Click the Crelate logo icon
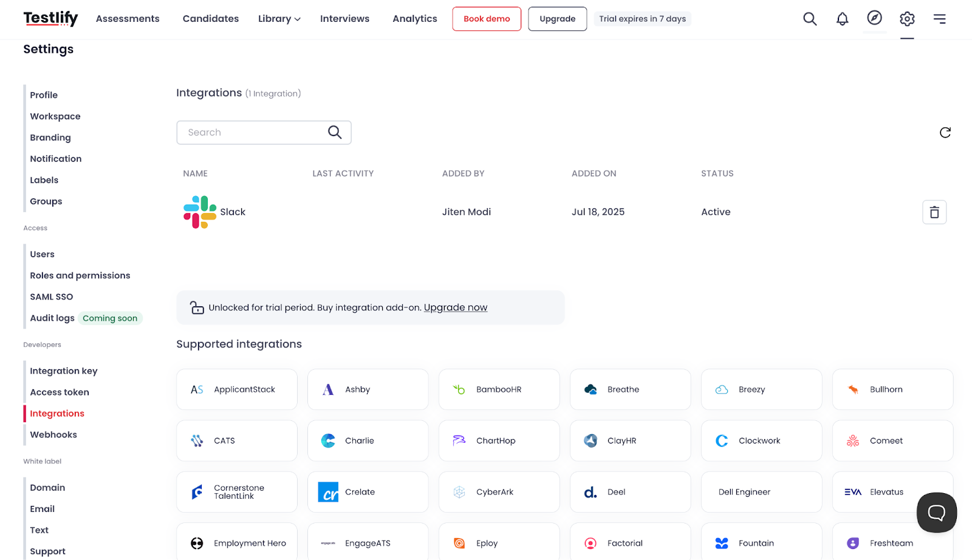The height and width of the screenshot is (560, 972). 328,492
